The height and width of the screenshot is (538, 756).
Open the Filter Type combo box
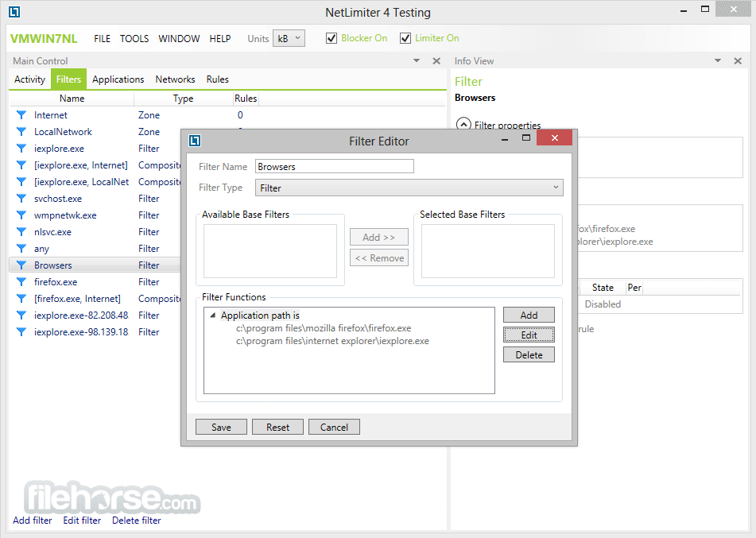click(x=409, y=188)
